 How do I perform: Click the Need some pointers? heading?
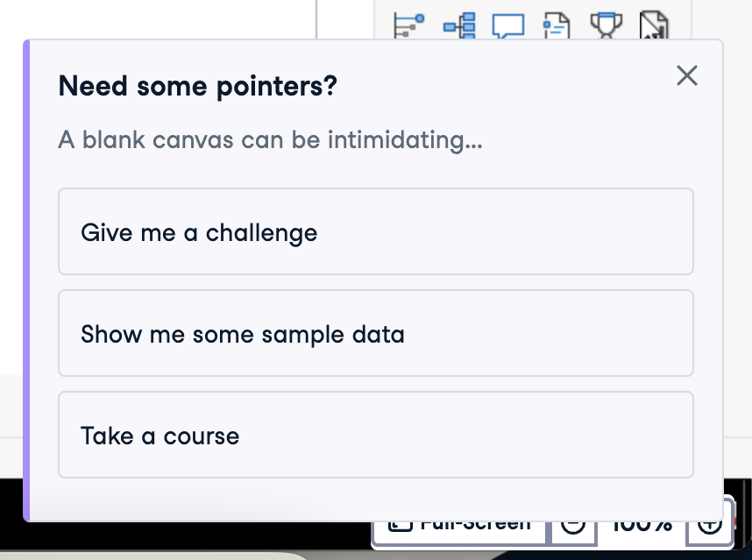click(x=197, y=87)
